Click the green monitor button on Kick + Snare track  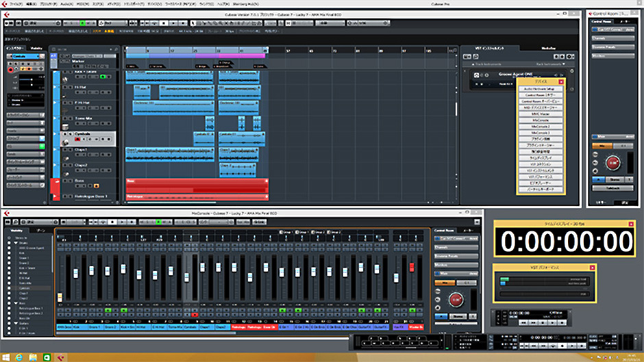tap(103, 77)
